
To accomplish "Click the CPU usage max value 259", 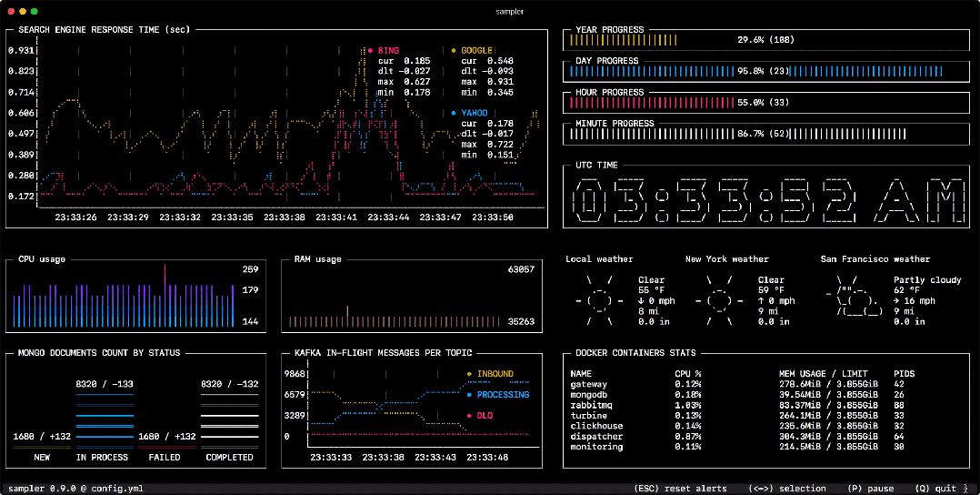I will point(250,269).
